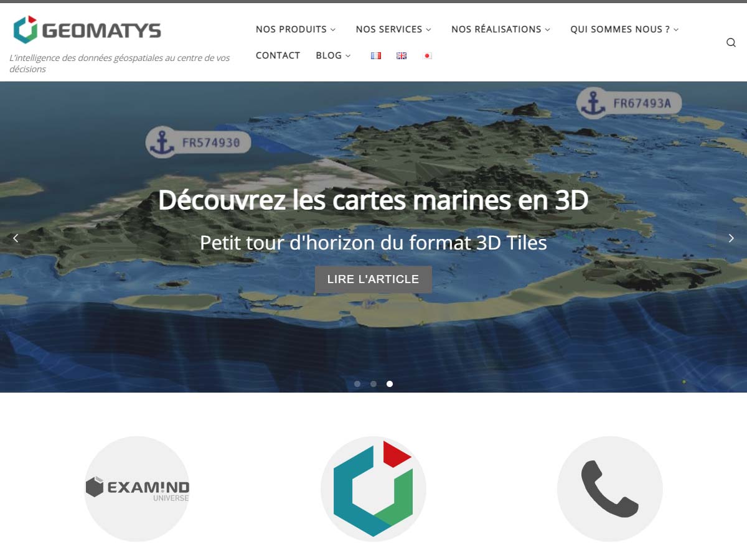Expand the Qui sommes nous ? menu
The height and width of the screenshot is (560, 747).
[624, 29]
